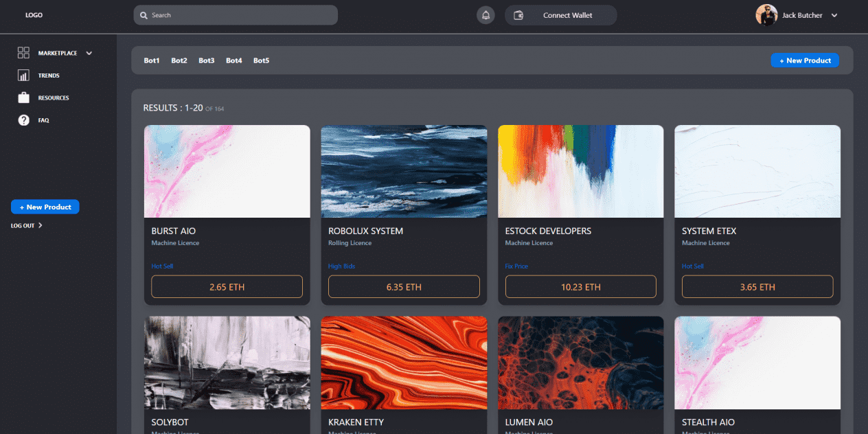868x434 pixels.
Task: Click the LUMEN AIO title
Action: pos(529,422)
